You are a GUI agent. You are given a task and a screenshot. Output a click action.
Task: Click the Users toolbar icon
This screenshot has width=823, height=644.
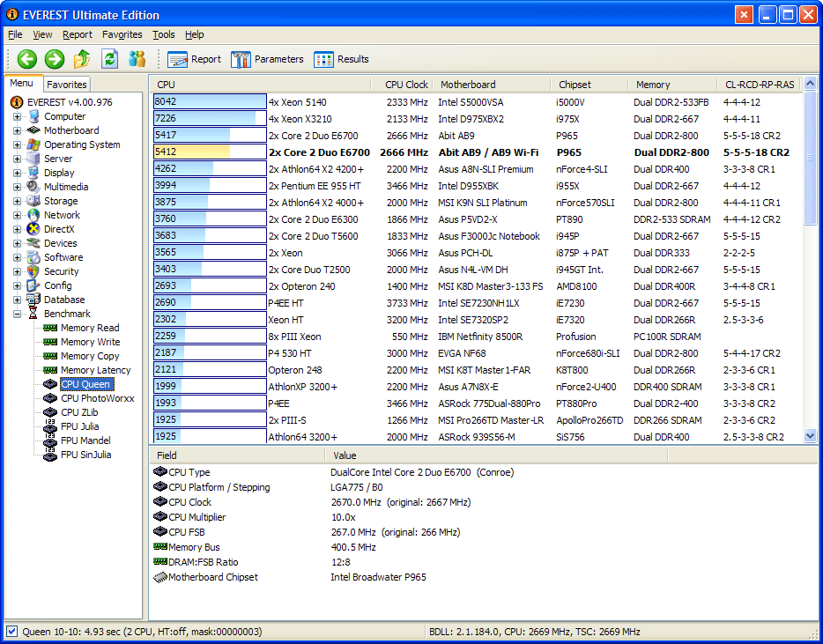(x=137, y=59)
